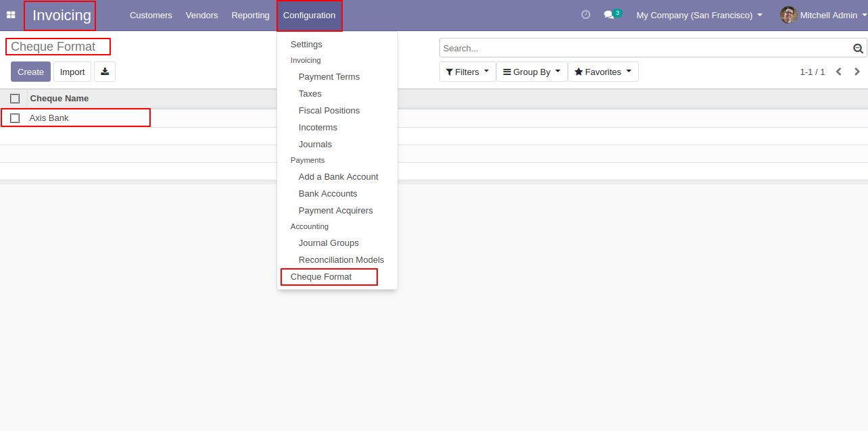Select Taxes menu entry

(310, 94)
